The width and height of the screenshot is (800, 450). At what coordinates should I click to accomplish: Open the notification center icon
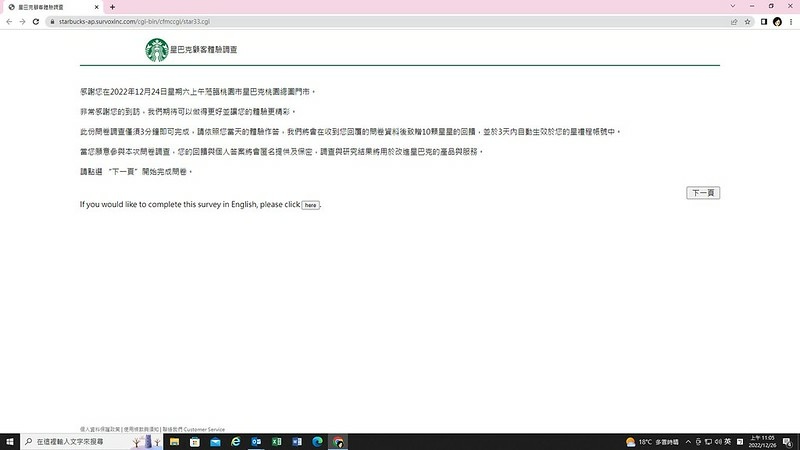tap(788, 442)
